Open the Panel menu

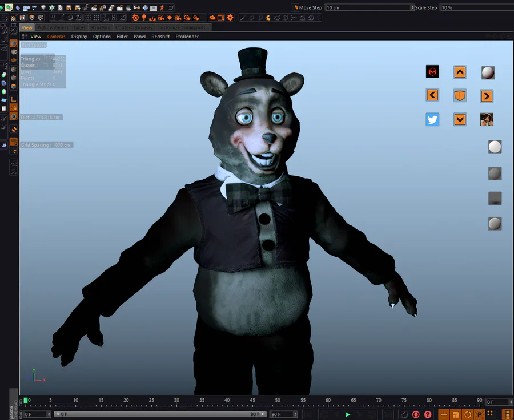[x=139, y=37]
